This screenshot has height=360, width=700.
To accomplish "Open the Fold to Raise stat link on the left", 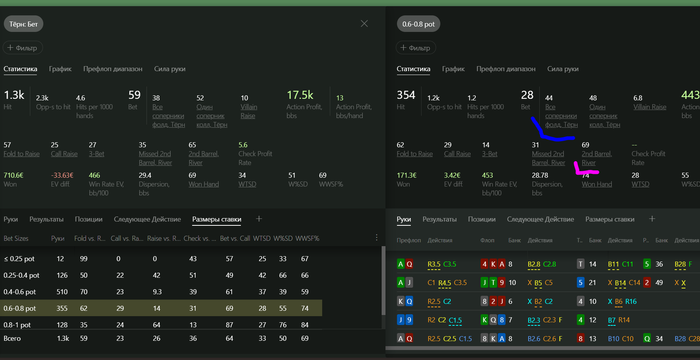I will point(21,154).
